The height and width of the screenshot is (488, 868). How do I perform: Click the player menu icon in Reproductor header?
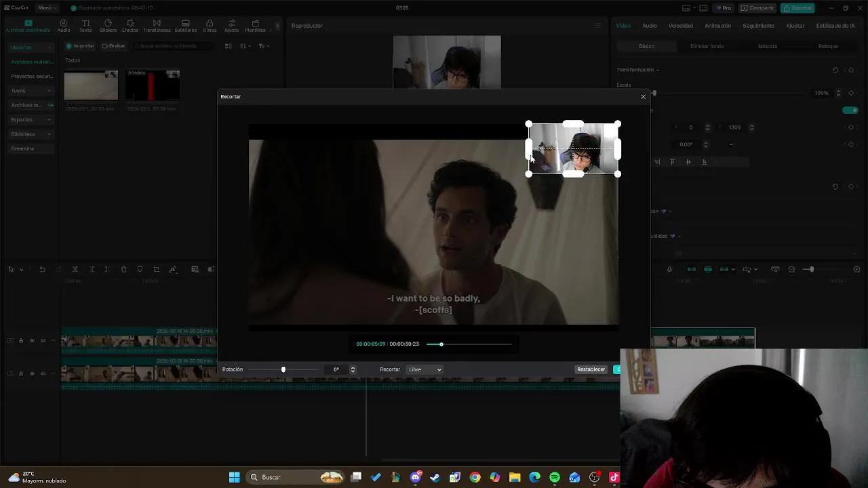click(x=597, y=26)
